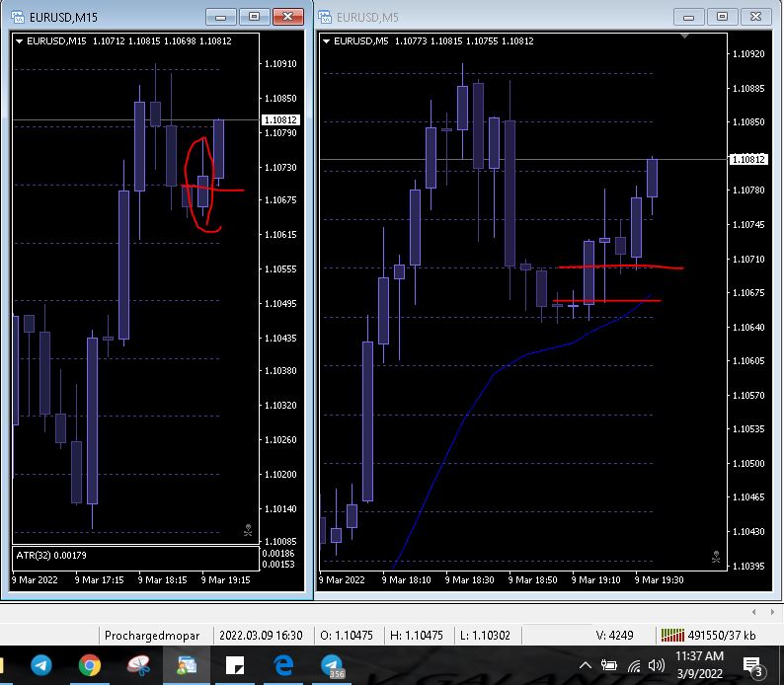This screenshot has width=784, height=685.
Task: Open Telegram from the taskbar
Action: [x=41, y=665]
